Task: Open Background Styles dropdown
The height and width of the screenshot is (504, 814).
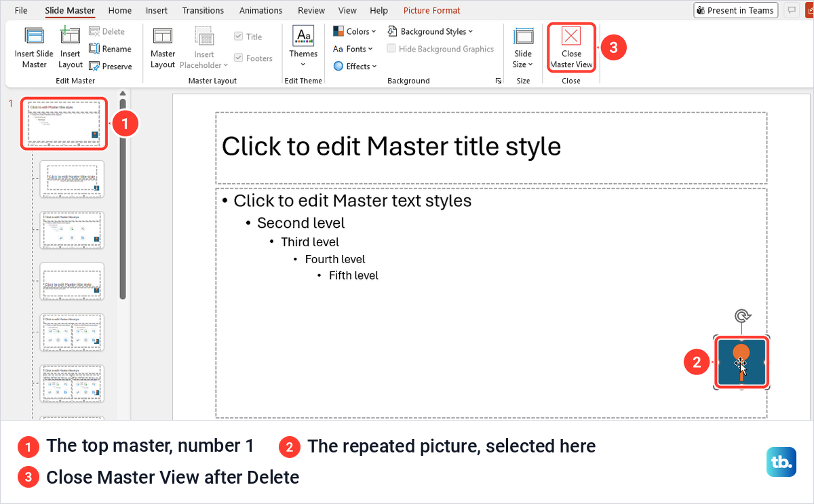Action: click(430, 31)
